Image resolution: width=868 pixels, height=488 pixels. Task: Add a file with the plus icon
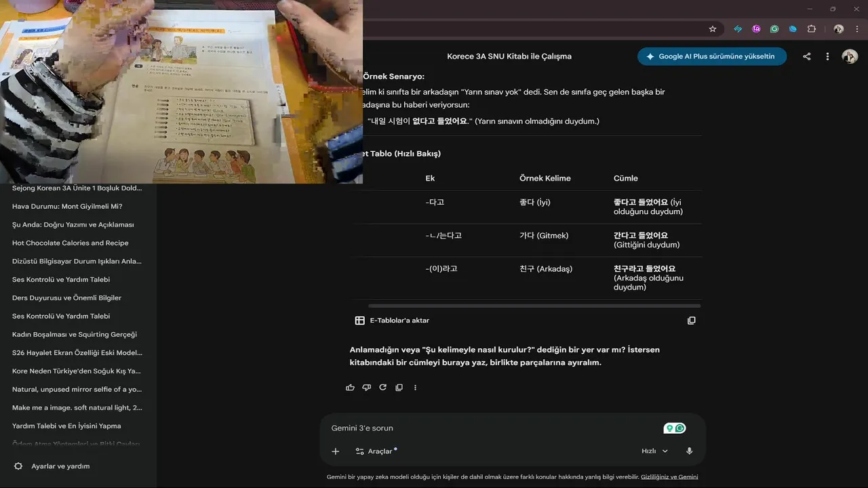tap(335, 451)
